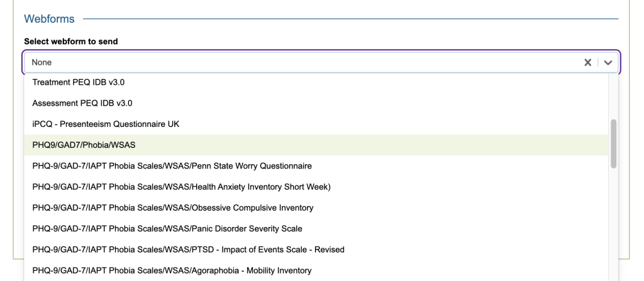Select the Obsessive Compulsive Inventory option
This screenshot has width=644, height=281.
click(173, 207)
